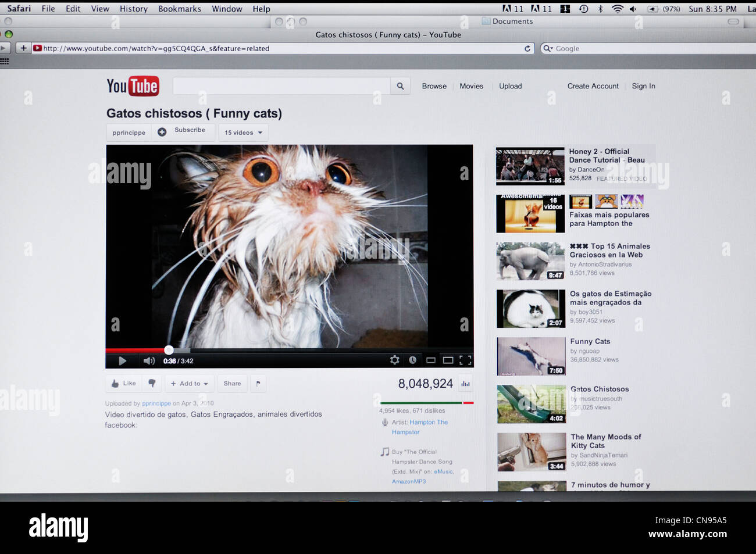Image resolution: width=756 pixels, height=554 pixels.
Task: Open the History menu
Action: [134, 9]
